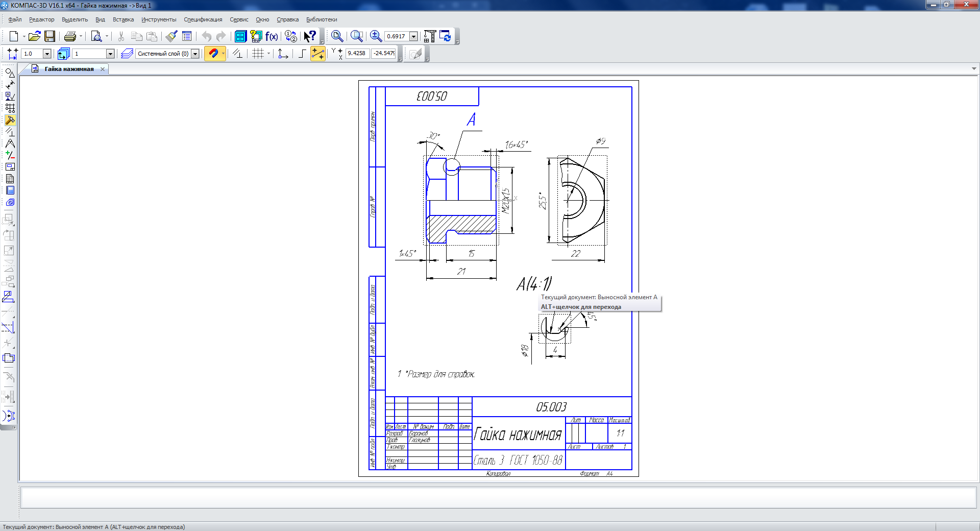Click the Библиотеки menu item

tap(322, 19)
